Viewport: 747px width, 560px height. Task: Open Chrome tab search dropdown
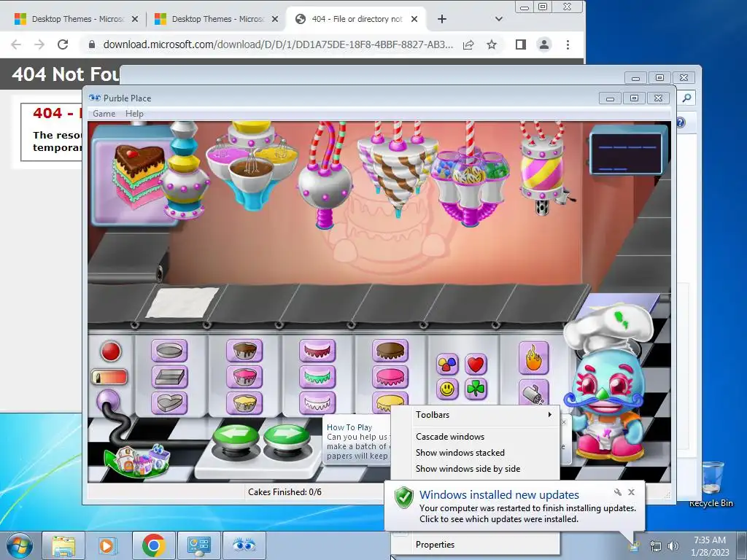(499, 19)
